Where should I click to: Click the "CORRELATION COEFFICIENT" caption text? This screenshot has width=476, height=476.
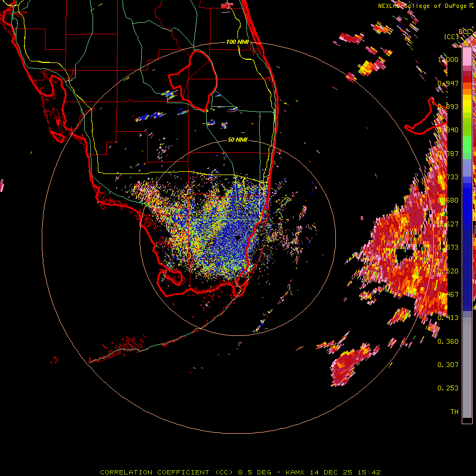pyautogui.click(x=154, y=472)
